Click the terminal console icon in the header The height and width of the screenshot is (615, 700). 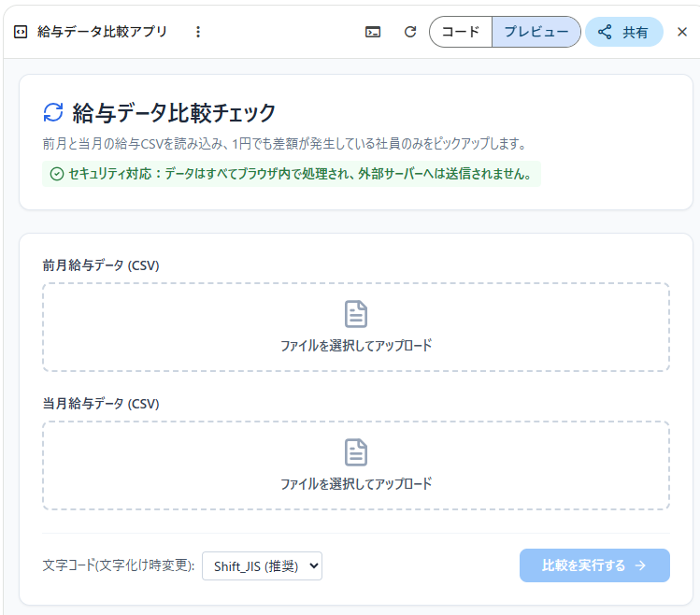(x=373, y=32)
